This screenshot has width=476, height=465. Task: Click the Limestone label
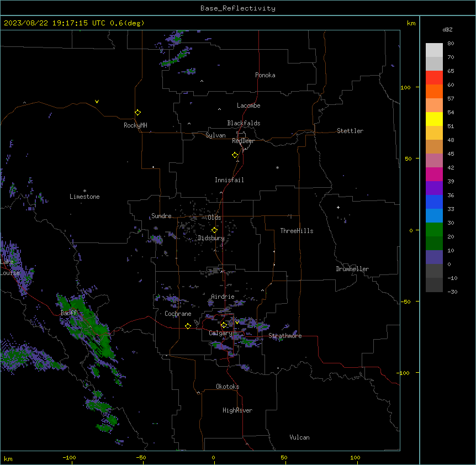point(84,197)
